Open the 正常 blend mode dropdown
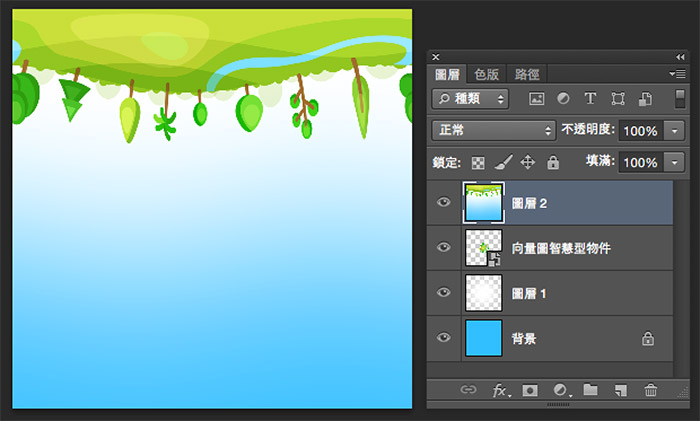Screen dimensions: 700x421 click(x=494, y=131)
